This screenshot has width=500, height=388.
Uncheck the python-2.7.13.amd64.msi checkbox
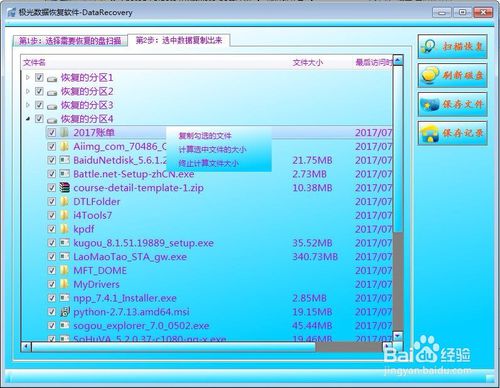[52, 312]
